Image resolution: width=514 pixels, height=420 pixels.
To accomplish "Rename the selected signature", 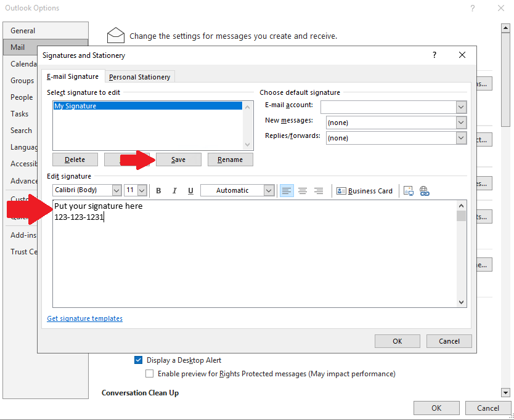I will 230,160.
